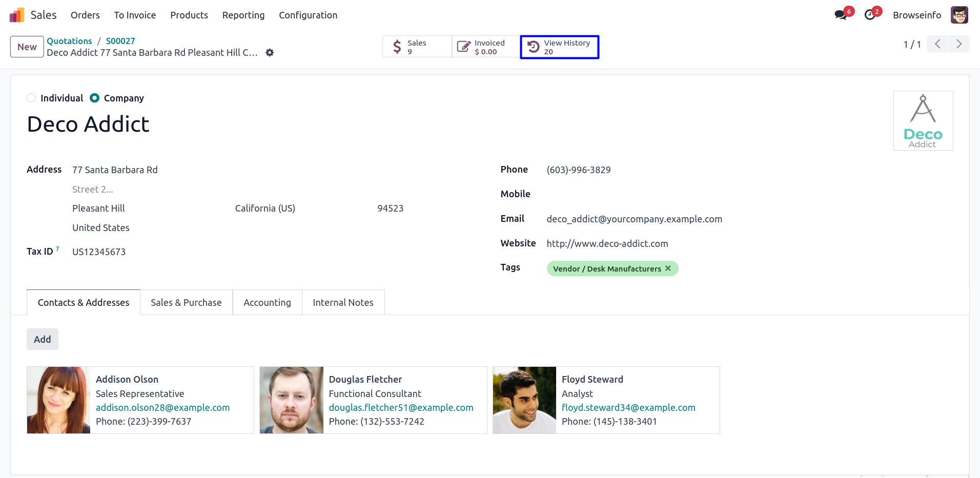Remove the Vendor / Desk Manufacturers tag
The image size is (980, 478).
668,268
